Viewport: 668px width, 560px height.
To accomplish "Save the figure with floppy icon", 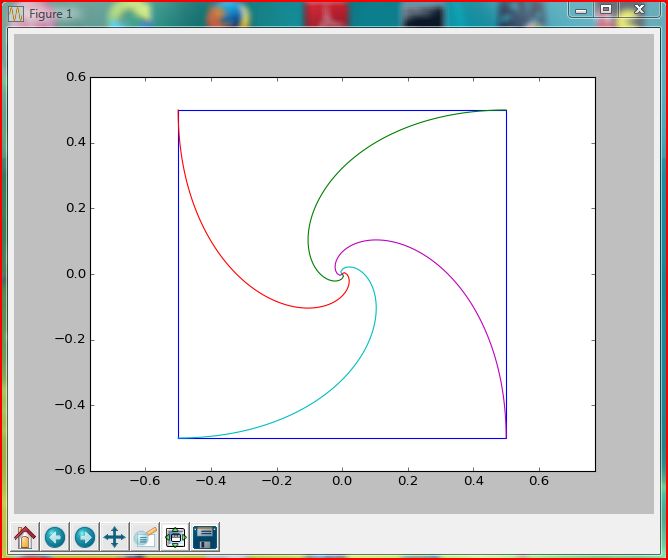I will pos(205,537).
